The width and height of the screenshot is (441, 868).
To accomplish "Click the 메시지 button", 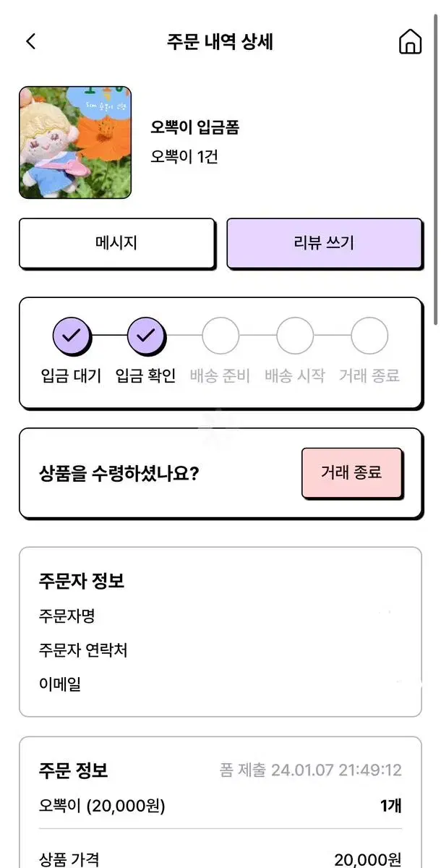I will (117, 243).
